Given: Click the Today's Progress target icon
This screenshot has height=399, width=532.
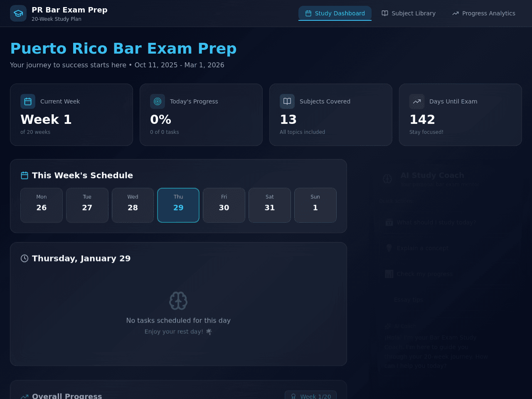Looking at the screenshot, I should [x=158, y=101].
